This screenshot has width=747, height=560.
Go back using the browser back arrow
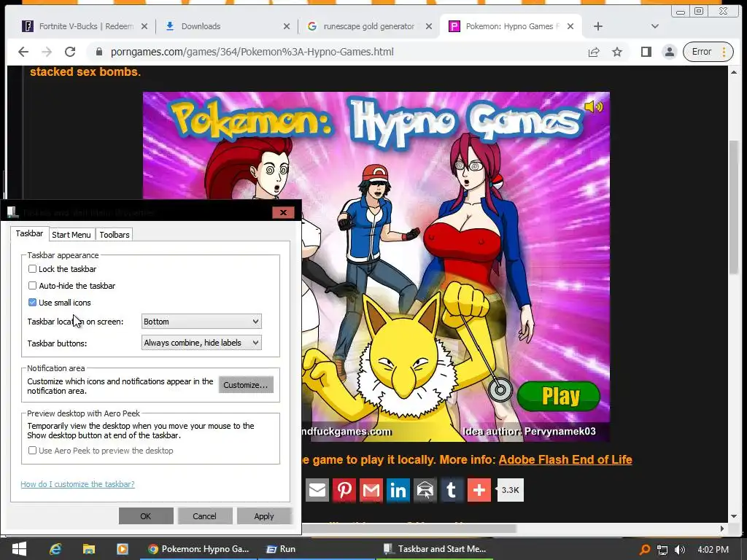[x=23, y=52]
